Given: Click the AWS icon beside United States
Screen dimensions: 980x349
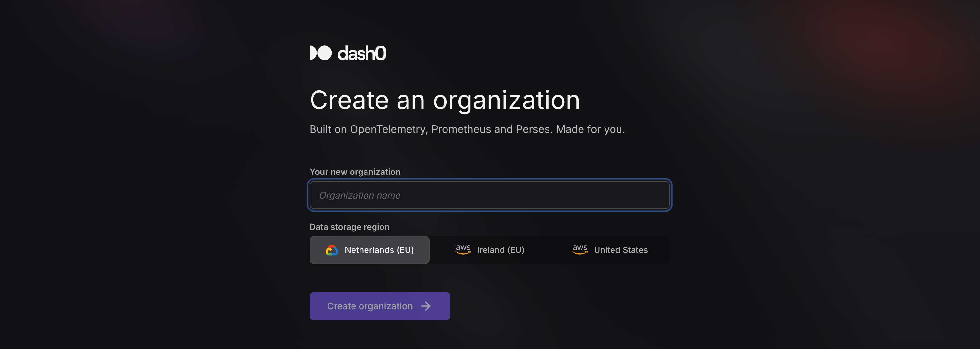Looking at the screenshot, I should coord(580,249).
